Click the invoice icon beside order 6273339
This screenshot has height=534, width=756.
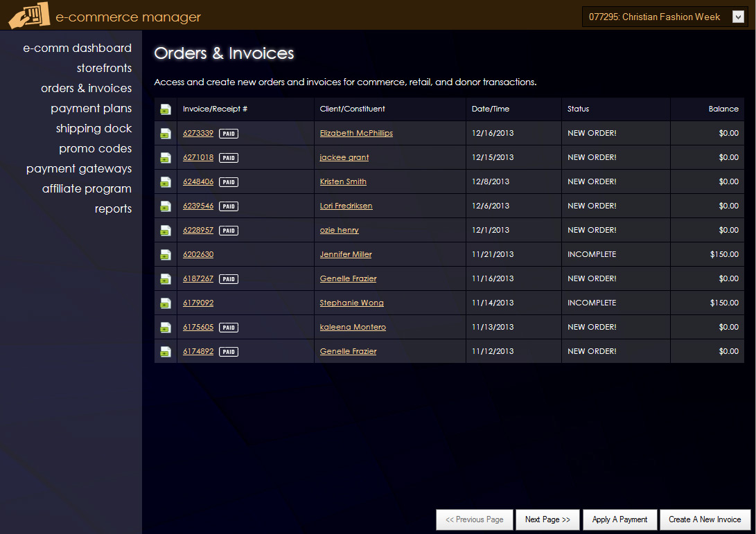pos(166,134)
